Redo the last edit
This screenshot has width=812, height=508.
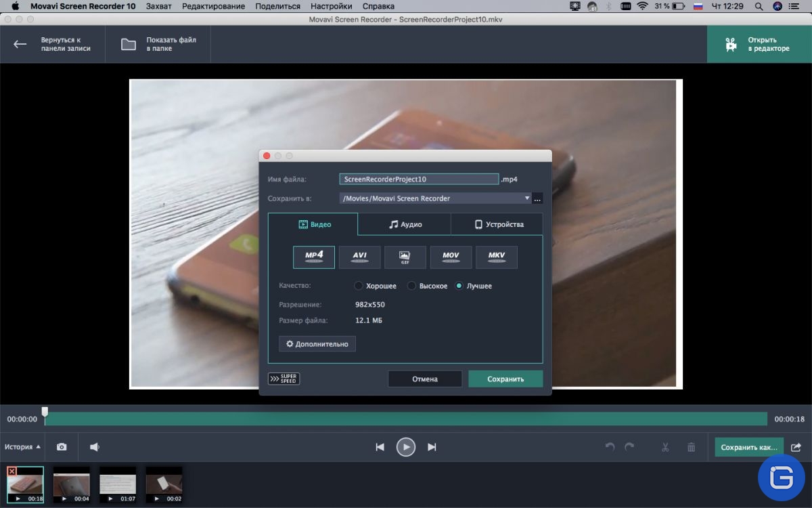(629, 447)
